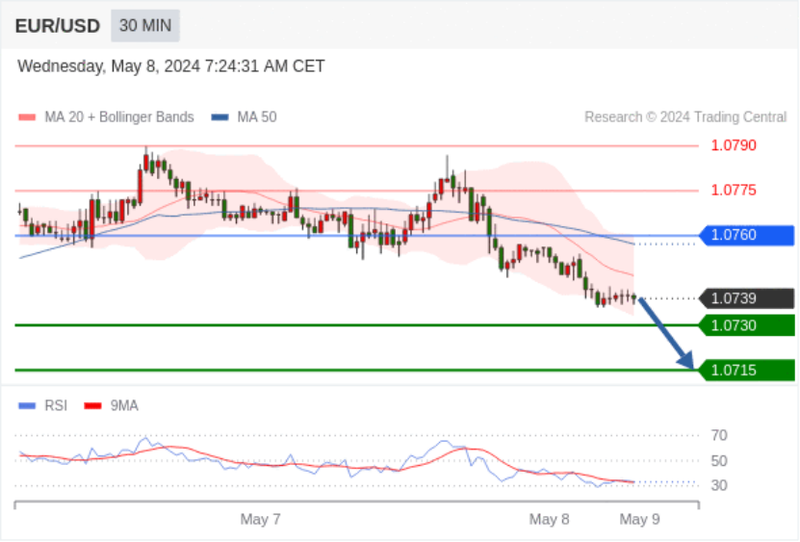This screenshot has height=542, width=800.
Task: Click the May 8 axis label
Action: [549, 520]
